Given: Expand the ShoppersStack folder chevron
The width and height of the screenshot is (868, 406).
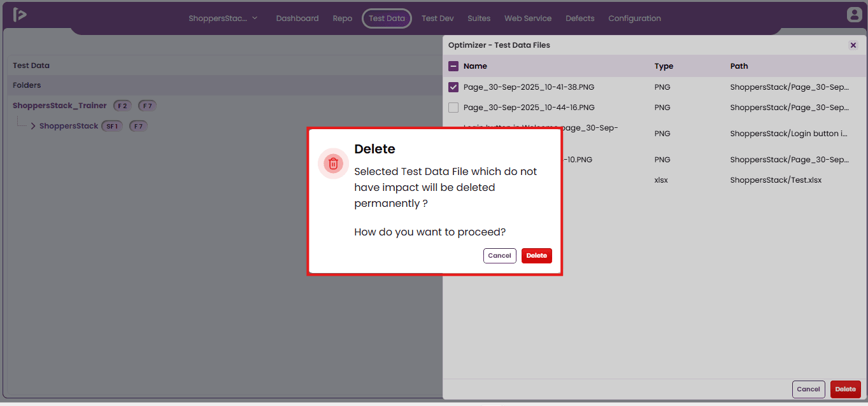Looking at the screenshot, I should click(x=33, y=126).
